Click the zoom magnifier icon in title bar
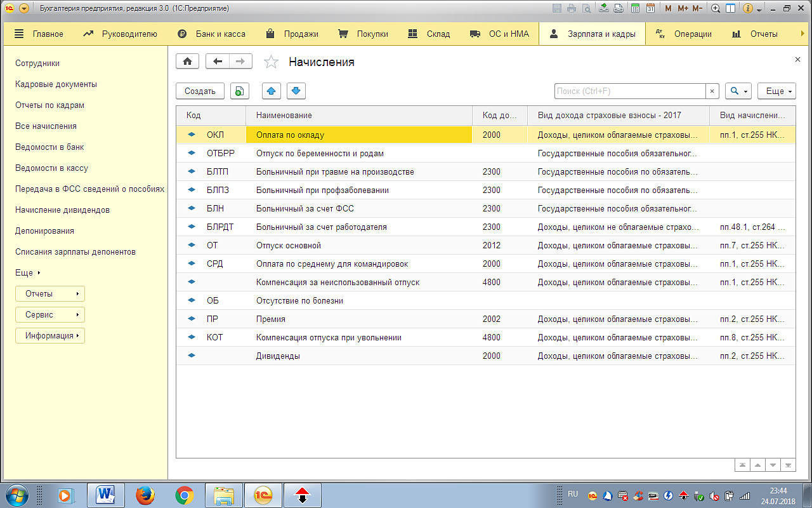The image size is (812, 508). pyautogui.click(x=716, y=8)
